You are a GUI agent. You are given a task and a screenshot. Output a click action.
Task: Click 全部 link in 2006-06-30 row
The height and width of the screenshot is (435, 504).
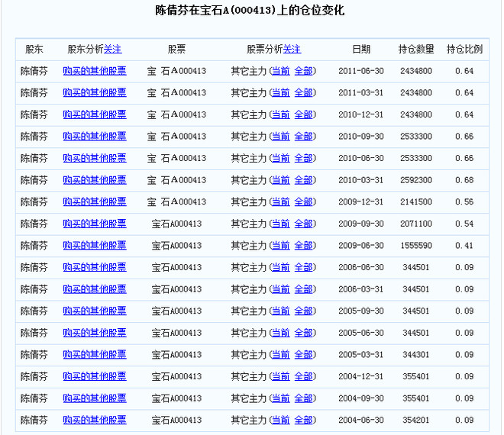pyautogui.click(x=303, y=267)
